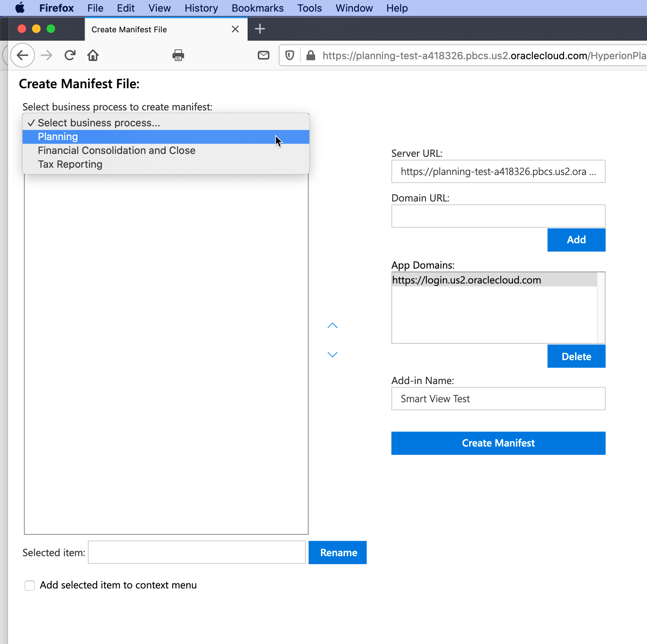647x644 pixels.
Task: Choose Tax Reporting option
Action: click(x=166, y=164)
